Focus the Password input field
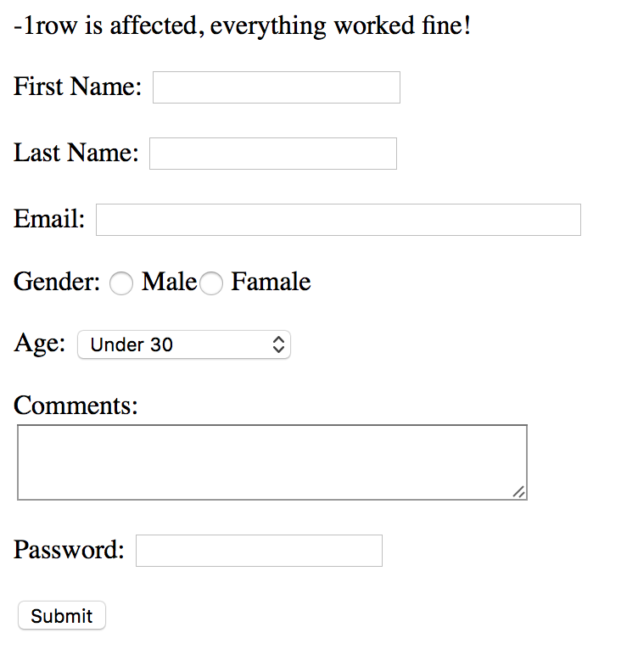The image size is (638, 672). [x=259, y=551]
